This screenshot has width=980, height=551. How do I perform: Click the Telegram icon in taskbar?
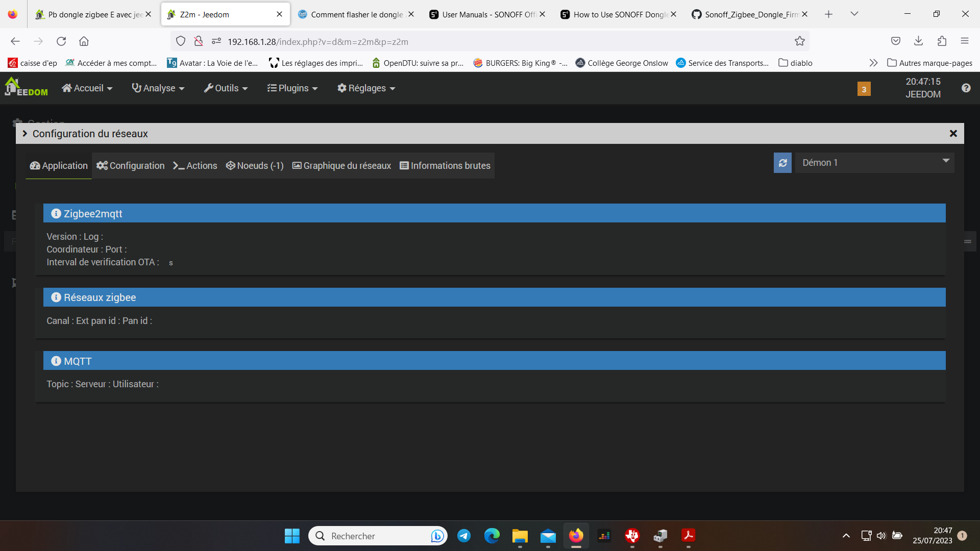click(463, 536)
